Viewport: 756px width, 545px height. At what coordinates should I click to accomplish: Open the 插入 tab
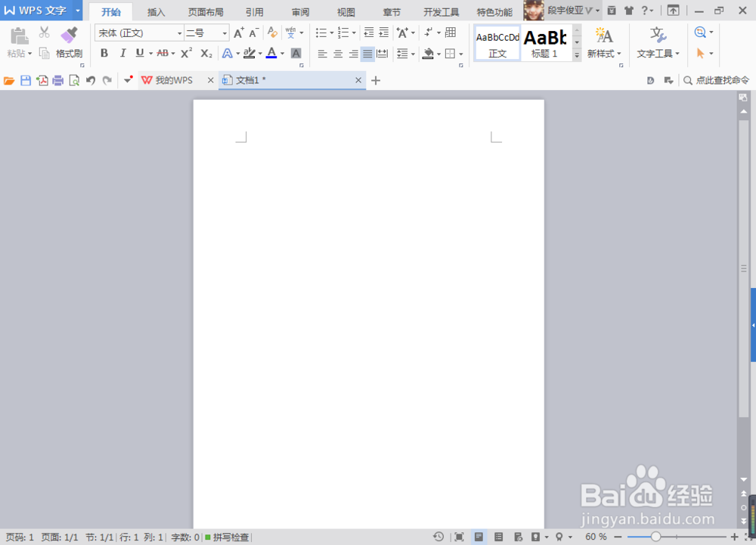(156, 12)
